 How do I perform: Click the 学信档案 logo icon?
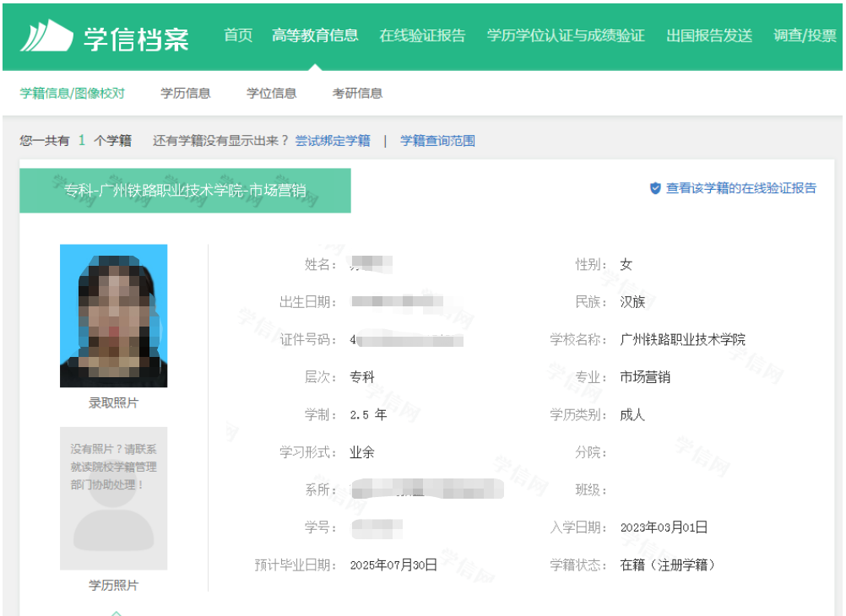point(47,35)
